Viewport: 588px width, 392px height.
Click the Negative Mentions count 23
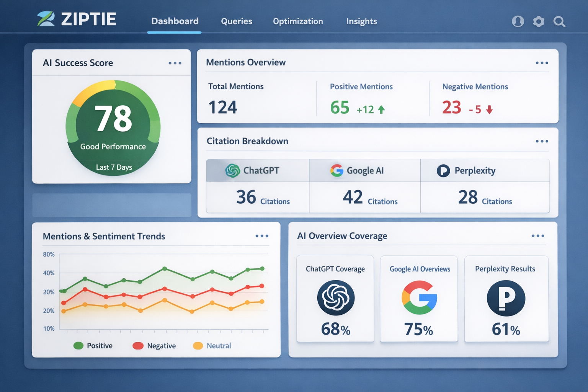pos(452,108)
